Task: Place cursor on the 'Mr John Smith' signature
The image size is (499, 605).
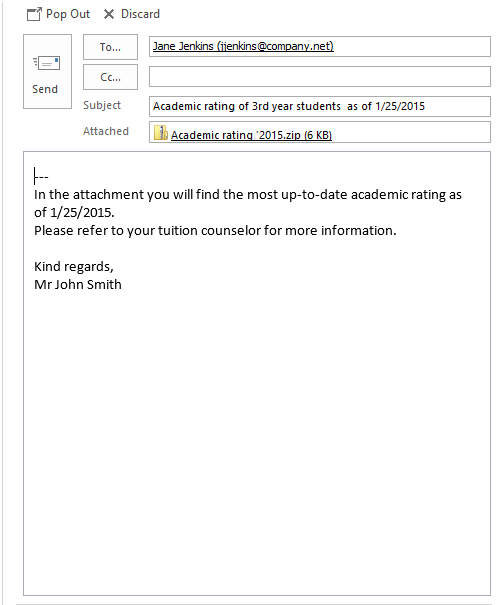Action: [x=78, y=284]
